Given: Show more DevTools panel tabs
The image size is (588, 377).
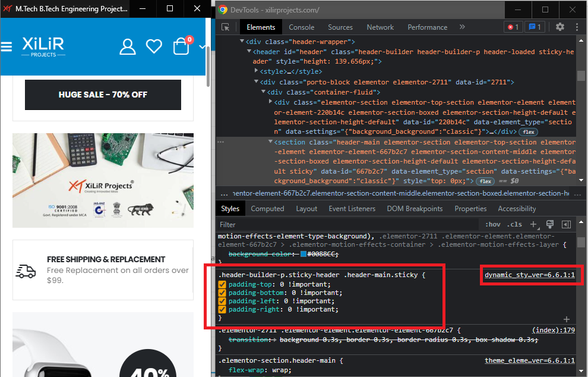Looking at the screenshot, I should 462,27.
